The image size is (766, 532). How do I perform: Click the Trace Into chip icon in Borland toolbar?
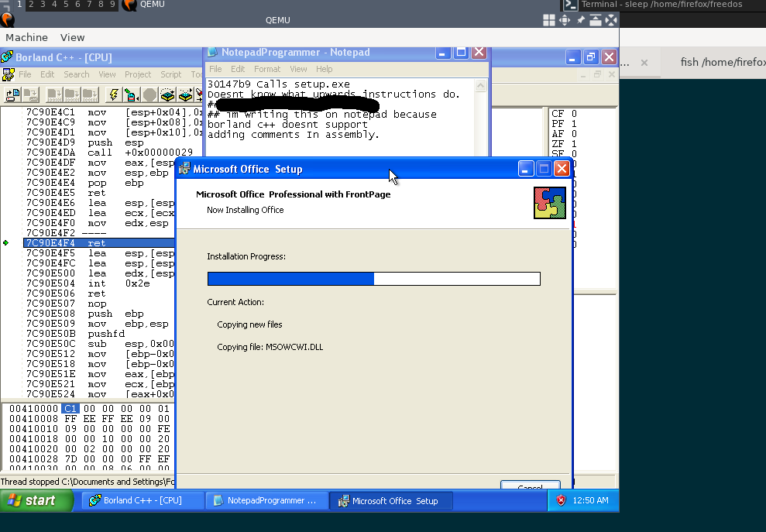[x=186, y=94]
